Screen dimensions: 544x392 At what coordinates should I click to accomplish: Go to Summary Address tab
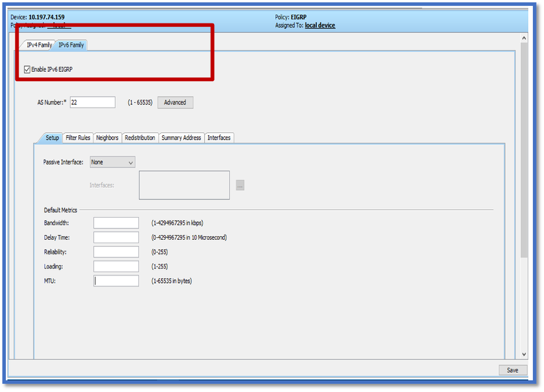tap(181, 138)
